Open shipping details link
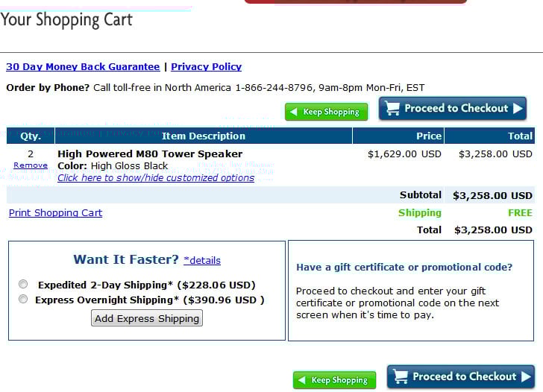The width and height of the screenshot is (543, 392). [202, 260]
